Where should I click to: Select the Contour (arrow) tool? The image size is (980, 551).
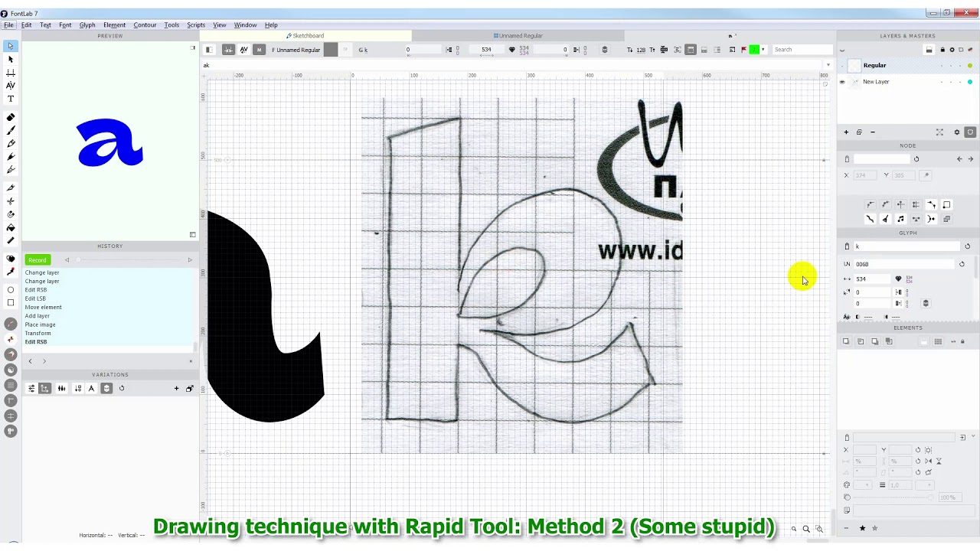tap(11, 46)
